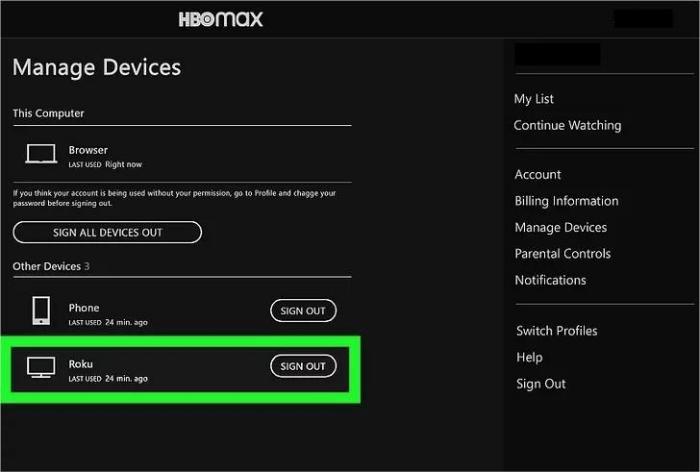Open the Account menu item
The width and height of the screenshot is (700, 472).
pyautogui.click(x=538, y=175)
